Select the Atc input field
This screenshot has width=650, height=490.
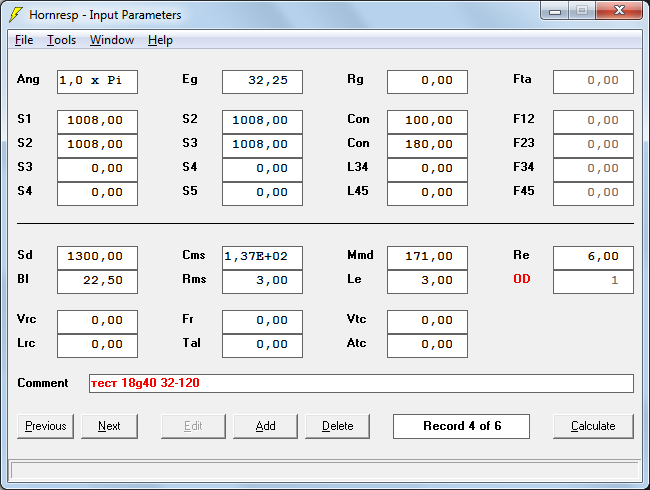click(427, 346)
